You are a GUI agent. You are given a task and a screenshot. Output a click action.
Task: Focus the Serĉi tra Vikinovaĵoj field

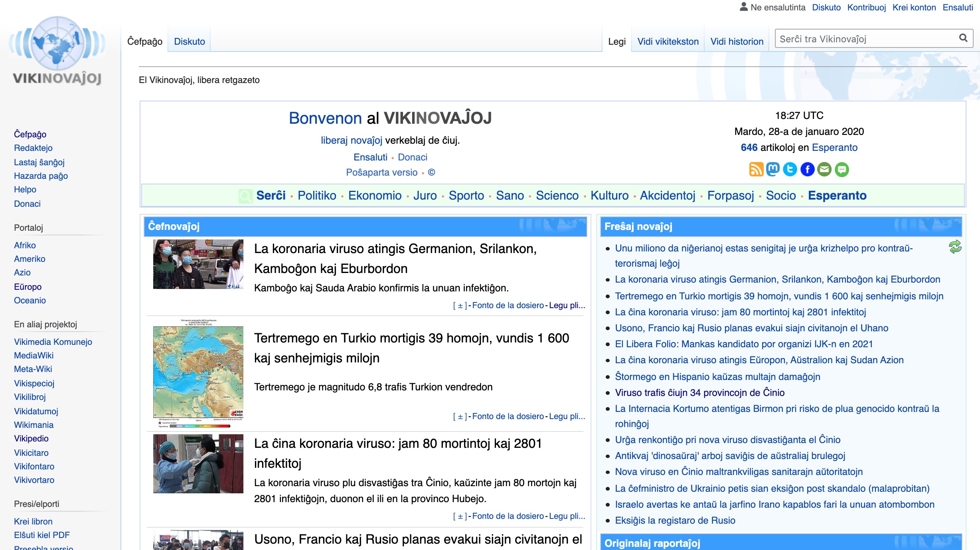[866, 39]
